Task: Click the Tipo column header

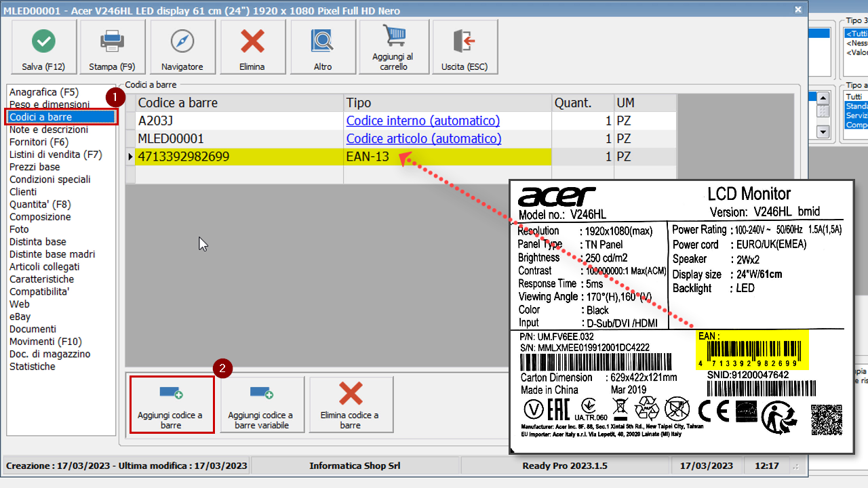Action: click(448, 102)
